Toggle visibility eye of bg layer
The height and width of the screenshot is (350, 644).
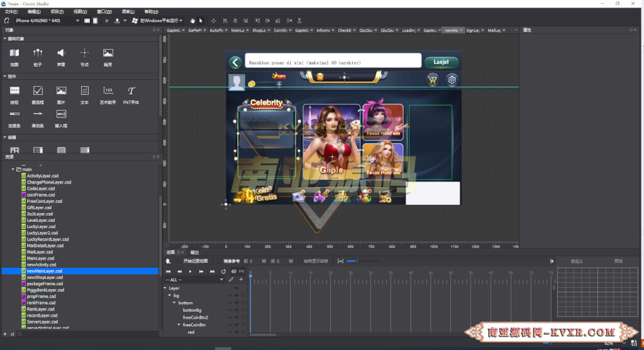click(x=236, y=295)
